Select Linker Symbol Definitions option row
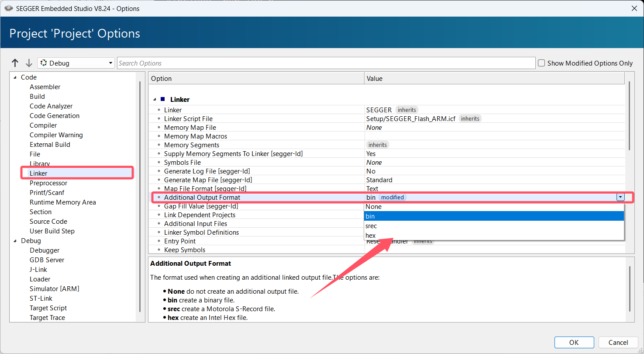644x354 pixels. 256,233
